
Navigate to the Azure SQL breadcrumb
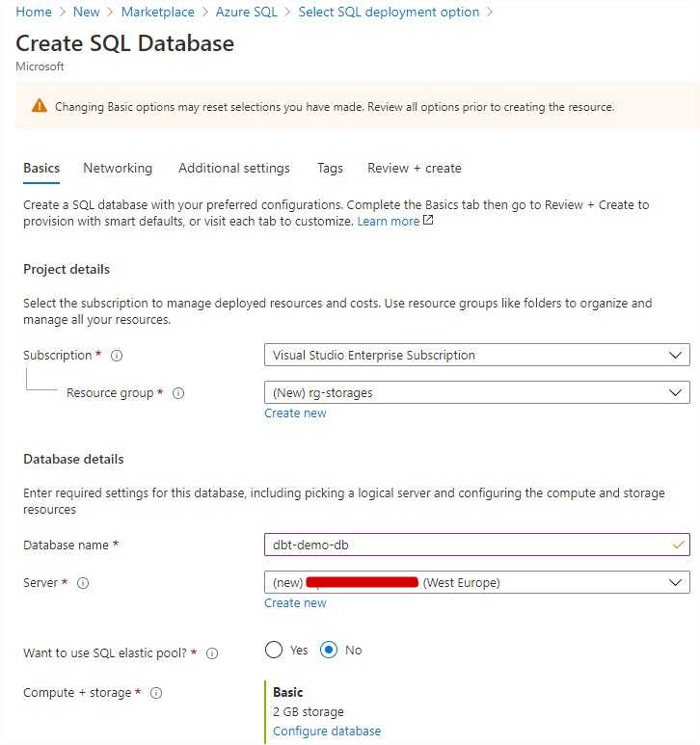(246, 12)
